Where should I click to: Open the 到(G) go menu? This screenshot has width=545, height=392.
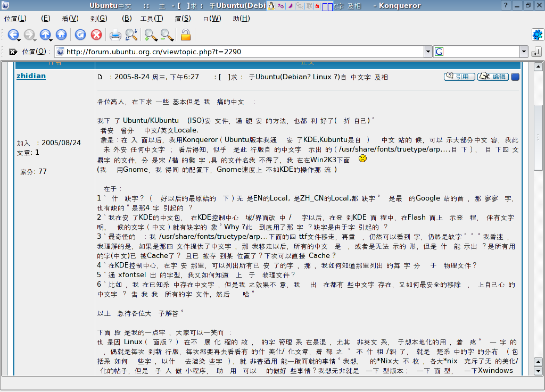99,19
